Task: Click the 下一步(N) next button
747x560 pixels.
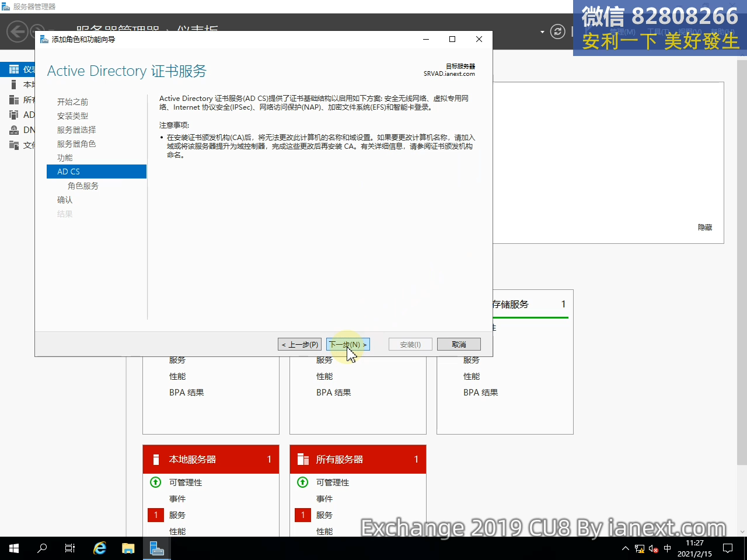Action: coord(348,345)
